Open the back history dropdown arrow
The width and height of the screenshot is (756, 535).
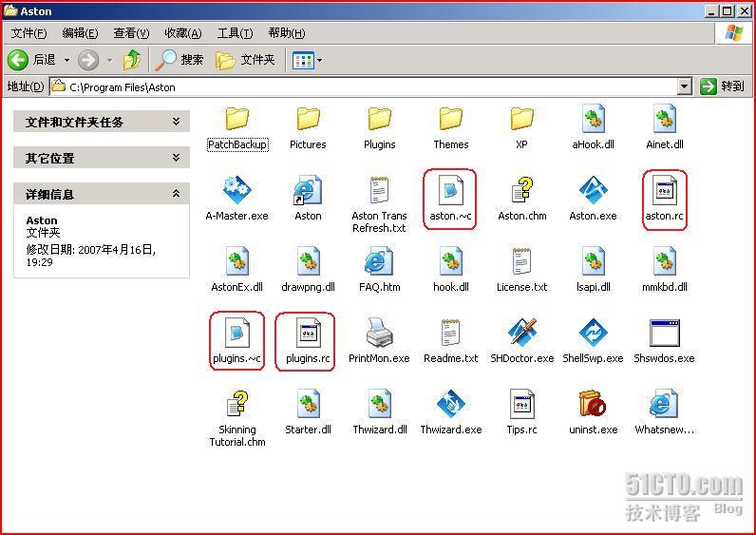tap(66, 60)
